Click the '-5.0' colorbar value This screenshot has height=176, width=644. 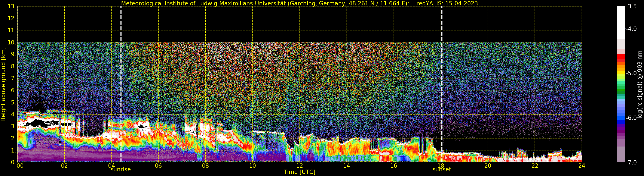coord(631,73)
